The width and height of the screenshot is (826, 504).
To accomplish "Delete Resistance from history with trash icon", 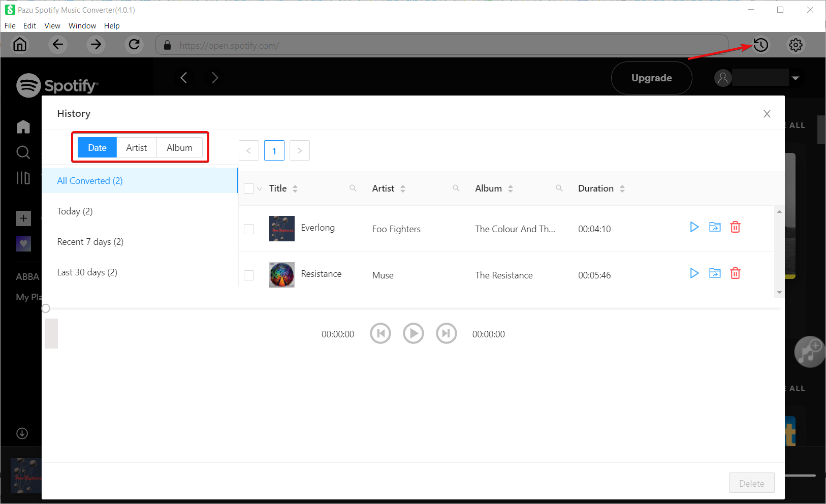I will coord(735,273).
